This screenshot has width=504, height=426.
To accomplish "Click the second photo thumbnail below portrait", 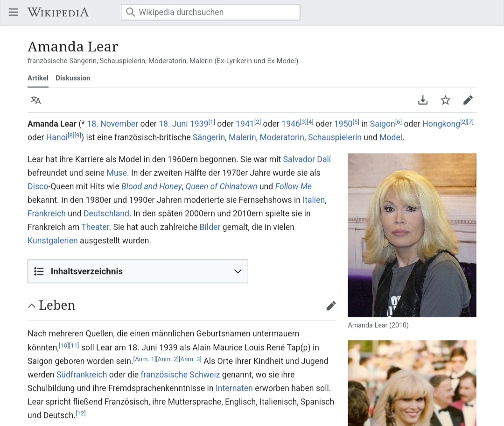I will coord(412,383).
